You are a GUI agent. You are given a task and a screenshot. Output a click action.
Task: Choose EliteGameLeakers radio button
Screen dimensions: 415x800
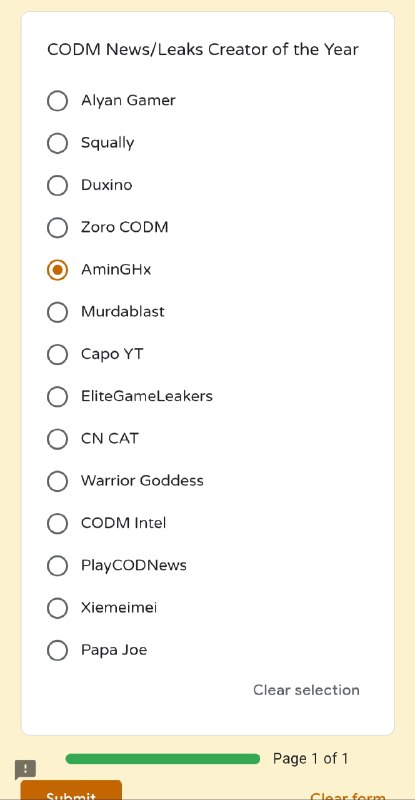(57, 396)
